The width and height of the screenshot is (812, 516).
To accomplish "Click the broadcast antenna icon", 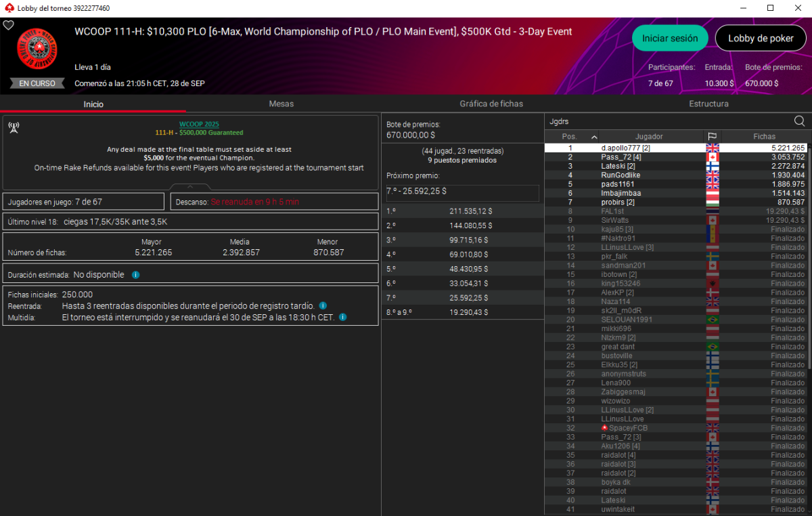I will [x=14, y=127].
